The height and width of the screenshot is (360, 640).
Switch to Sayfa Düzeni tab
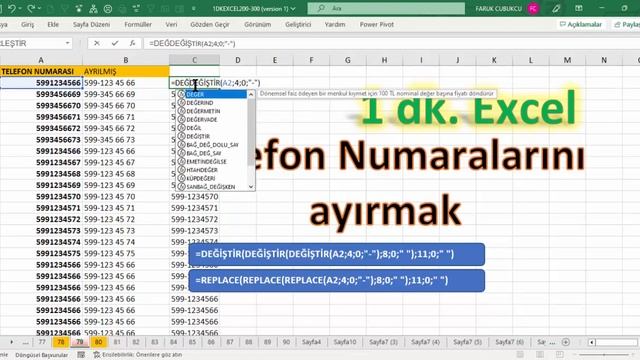[x=91, y=24]
